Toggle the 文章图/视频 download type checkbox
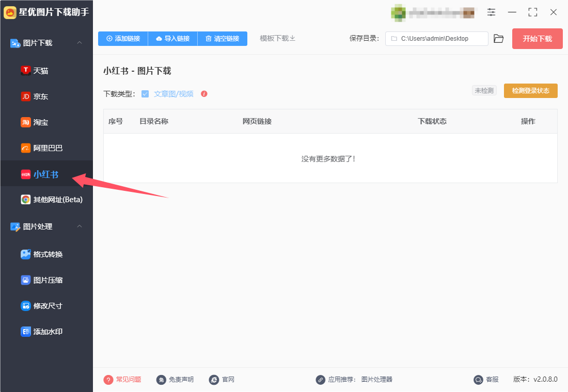The width and height of the screenshot is (568, 392). tap(145, 94)
